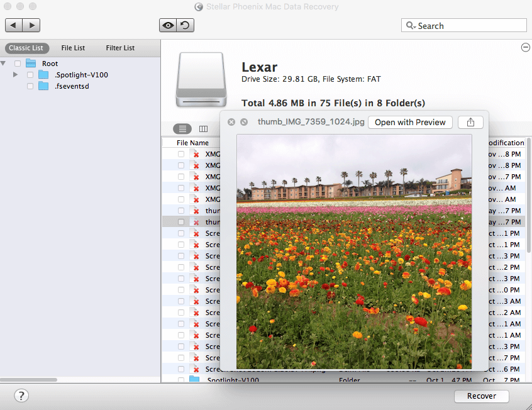Image resolution: width=532 pixels, height=410 pixels.
Task: Select the .Spotlight-V100 folder icon
Action: point(43,74)
